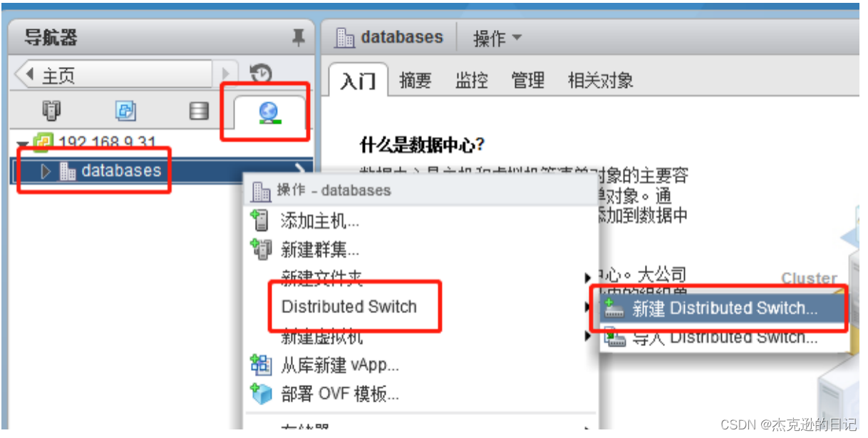The width and height of the screenshot is (868, 438).
Task: Open the 操作 dropdown menu
Action: click(497, 39)
